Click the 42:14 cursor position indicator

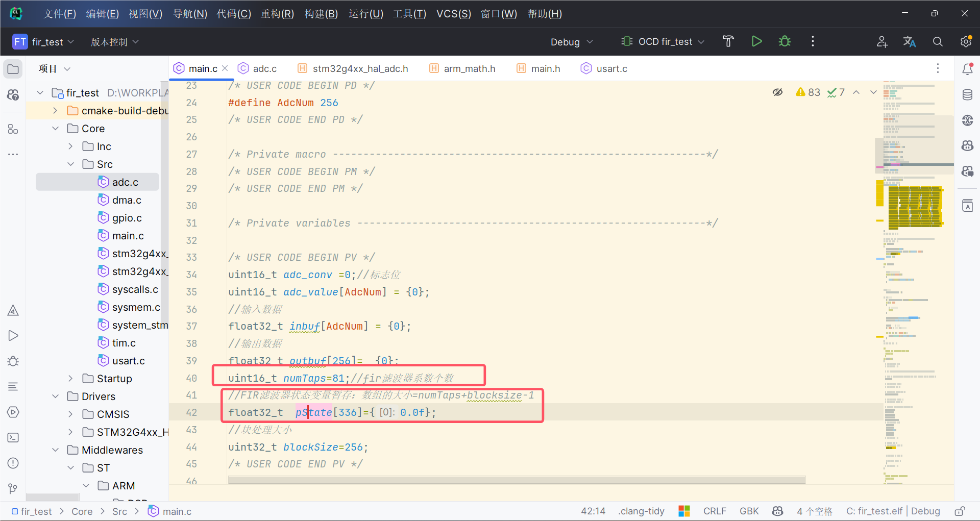593,511
